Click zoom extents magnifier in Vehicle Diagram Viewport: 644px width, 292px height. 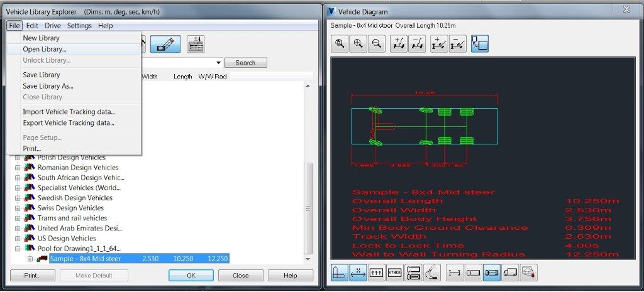340,44
